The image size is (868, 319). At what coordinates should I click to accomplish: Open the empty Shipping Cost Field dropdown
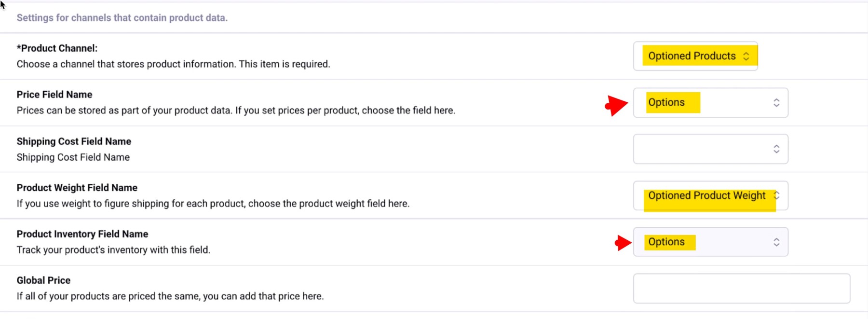(x=710, y=149)
